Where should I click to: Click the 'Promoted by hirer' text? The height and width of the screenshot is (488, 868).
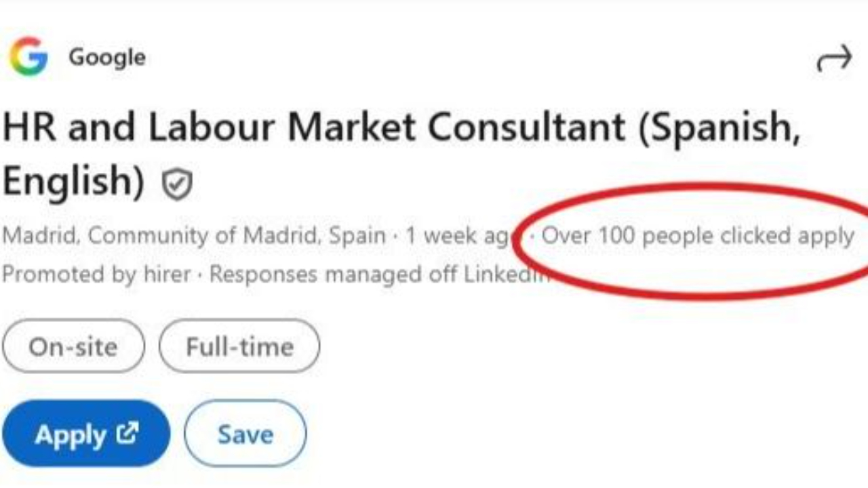pyautogui.click(x=95, y=274)
